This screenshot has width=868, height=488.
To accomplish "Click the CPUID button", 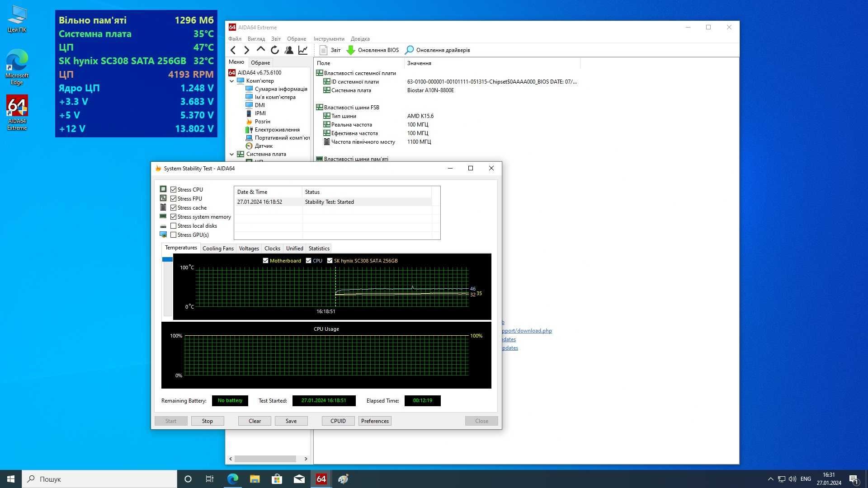I will coord(338,421).
